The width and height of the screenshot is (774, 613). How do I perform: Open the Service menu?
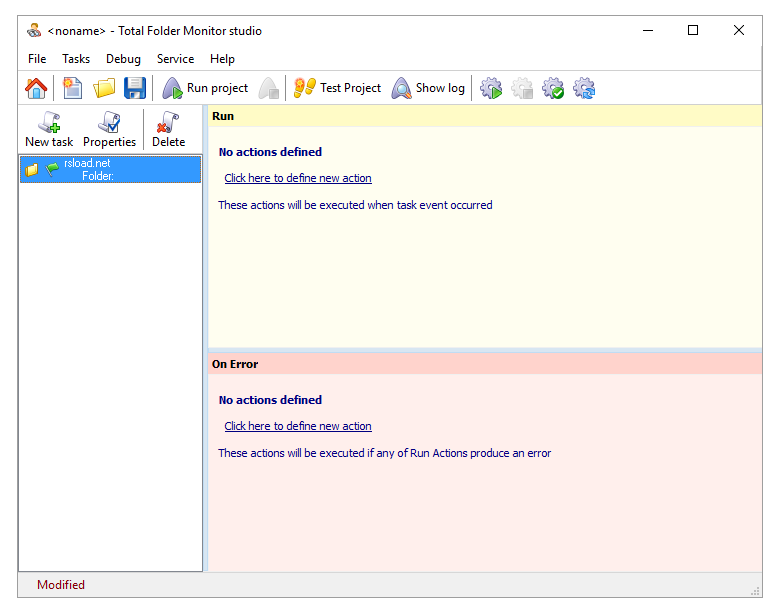point(175,59)
